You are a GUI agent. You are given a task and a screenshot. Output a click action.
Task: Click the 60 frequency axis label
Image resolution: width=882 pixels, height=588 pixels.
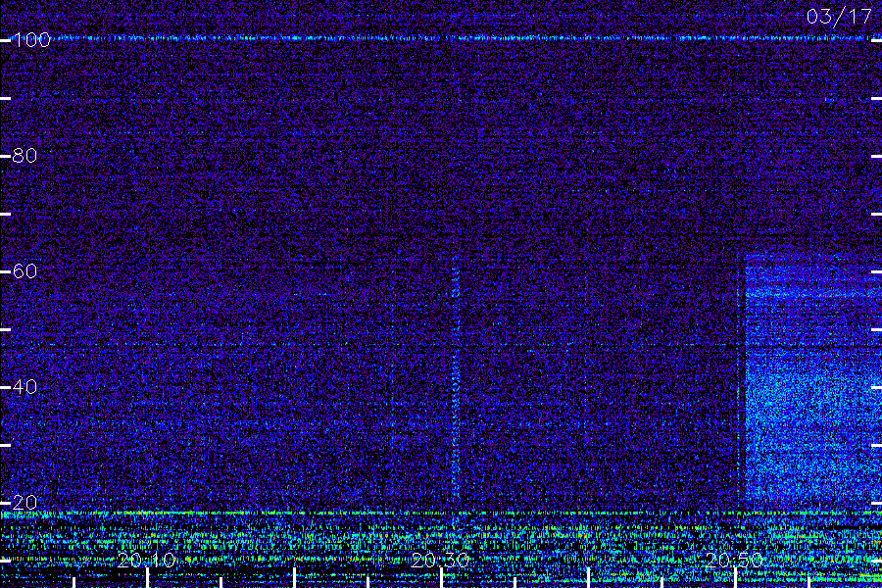tap(24, 271)
